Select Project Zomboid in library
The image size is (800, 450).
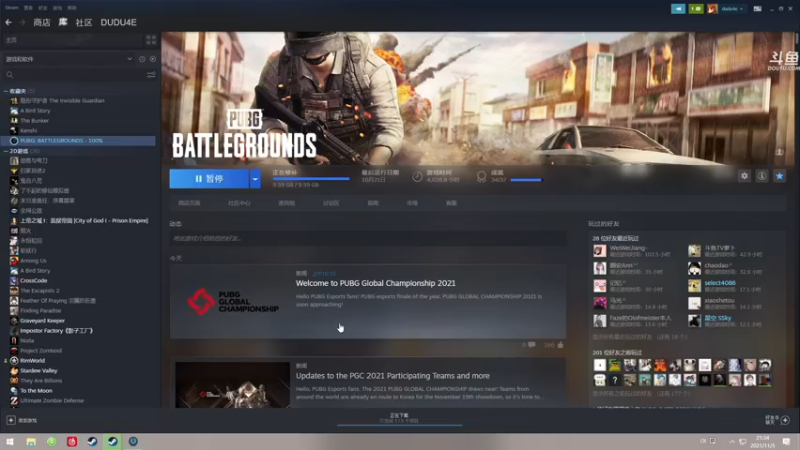[x=41, y=351]
